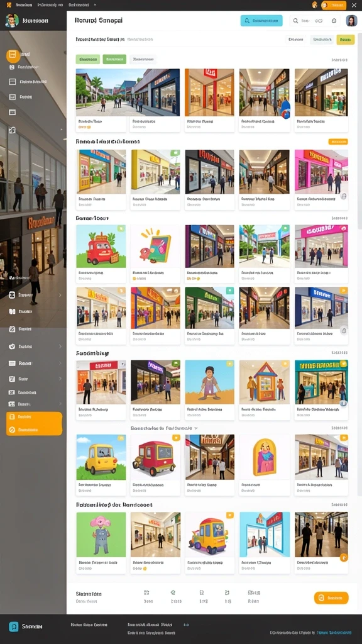Click the user profile photo in header
The width and height of the screenshot is (362, 644).
pos(352,21)
